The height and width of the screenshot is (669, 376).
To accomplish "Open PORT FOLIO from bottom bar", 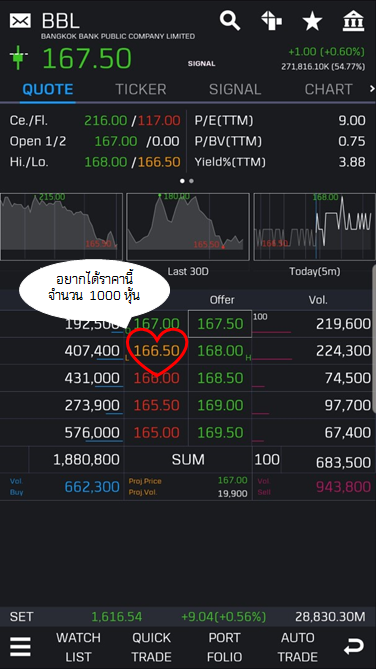I will pos(224,647).
